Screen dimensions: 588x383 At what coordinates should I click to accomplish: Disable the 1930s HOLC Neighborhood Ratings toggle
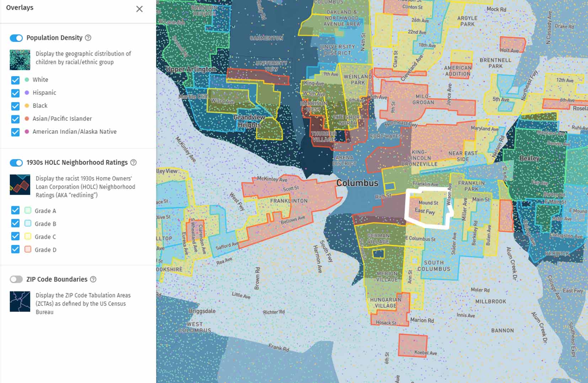tap(16, 163)
